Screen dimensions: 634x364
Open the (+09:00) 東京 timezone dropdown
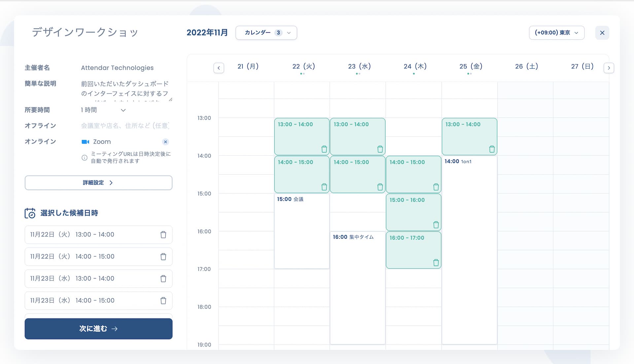(556, 33)
